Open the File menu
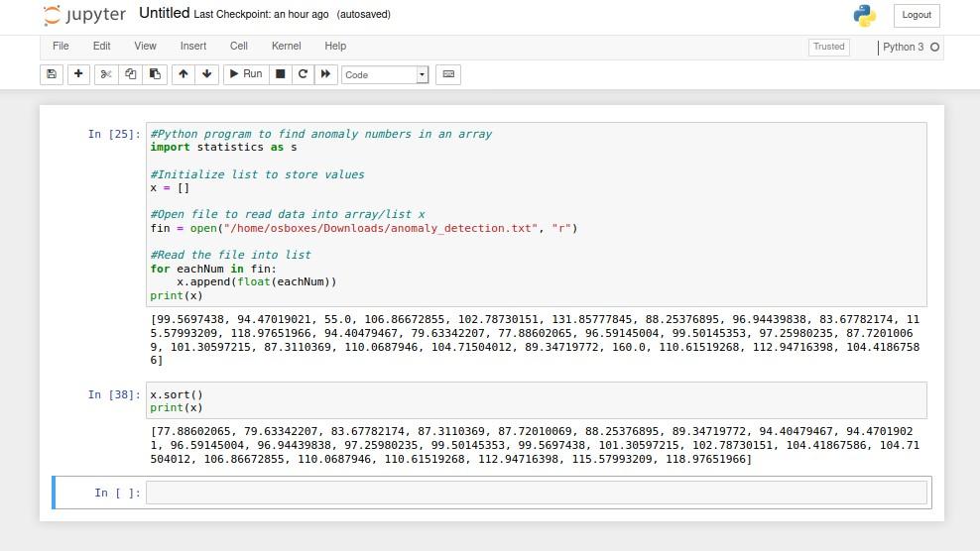Screen dimensions: 980x551 [x=61, y=47]
